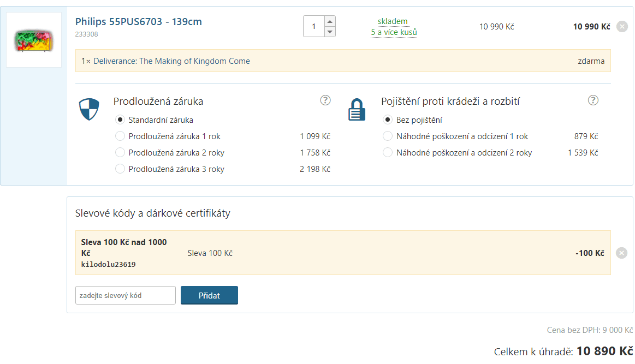Click the 1 758 Kč warranty price
This screenshot has height=364, width=635.
coord(315,153)
